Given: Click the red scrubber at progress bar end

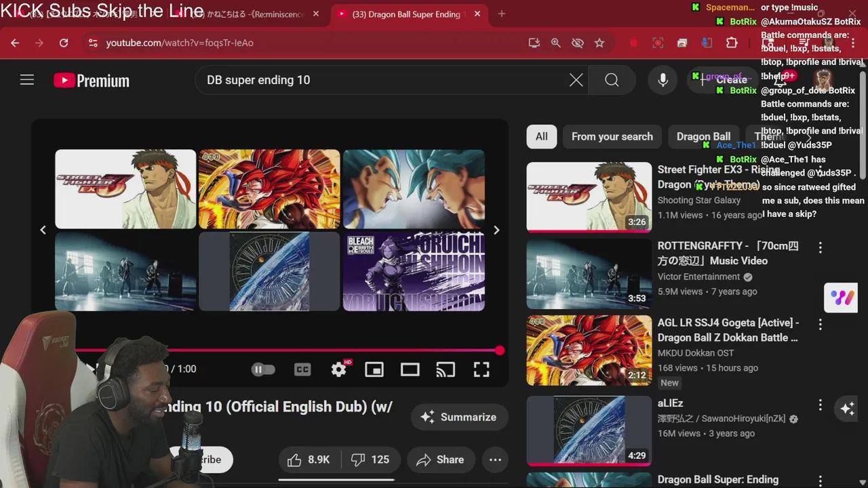Looking at the screenshot, I should pyautogui.click(x=500, y=350).
